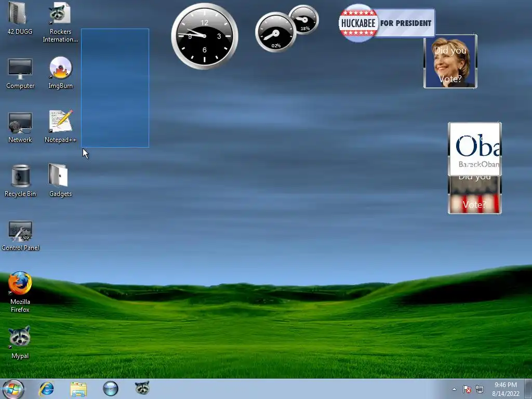Open Rockers International shortcut icon

point(60,14)
